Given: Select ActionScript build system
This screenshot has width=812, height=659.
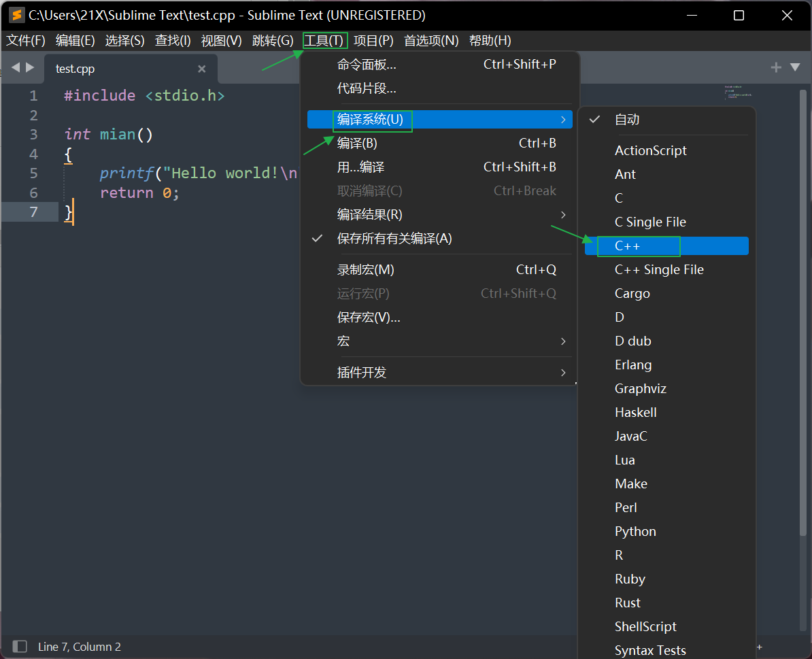Looking at the screenshot, I should pos(666,151).
